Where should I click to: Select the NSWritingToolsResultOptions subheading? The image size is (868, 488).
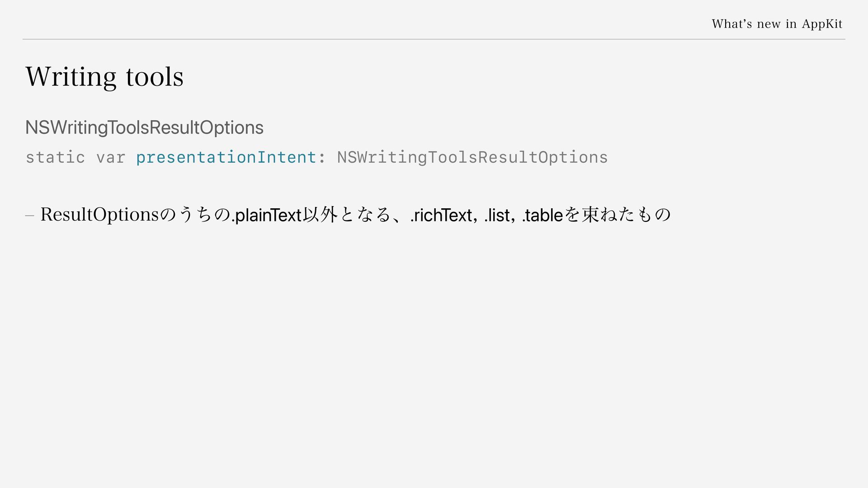point(144,127)
